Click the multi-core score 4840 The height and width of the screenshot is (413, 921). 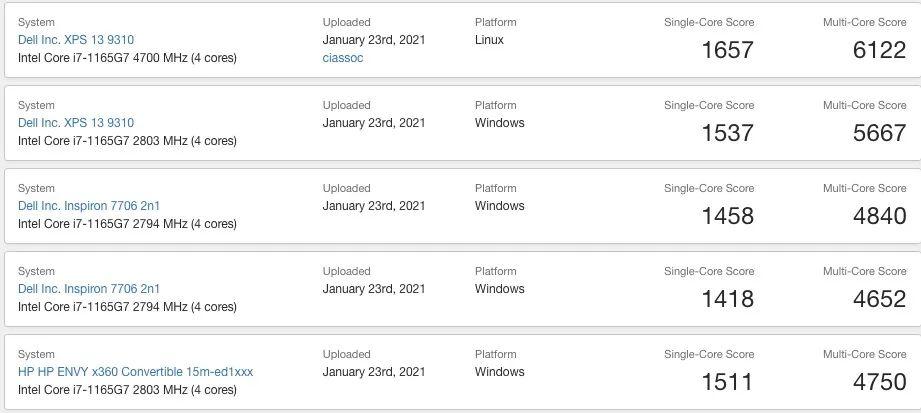point(879,216)
